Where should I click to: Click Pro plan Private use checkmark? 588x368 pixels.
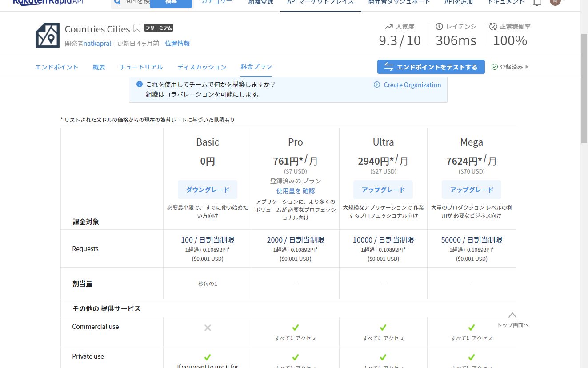click(296, 357)
